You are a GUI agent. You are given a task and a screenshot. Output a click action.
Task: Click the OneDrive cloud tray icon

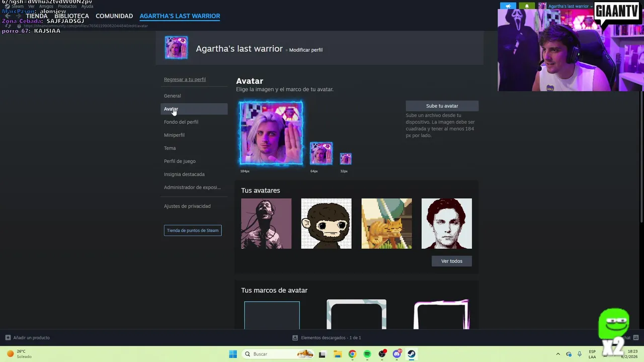(x=569, y=354)
